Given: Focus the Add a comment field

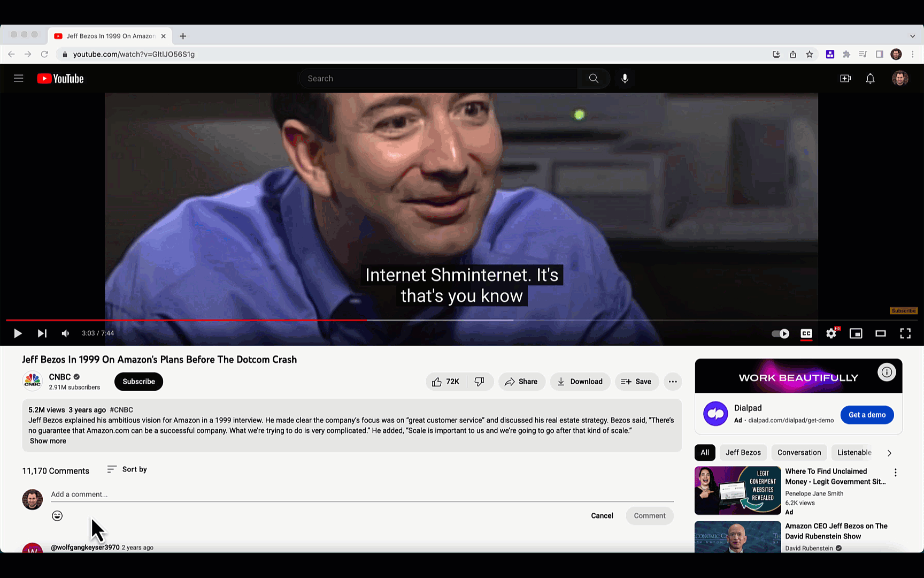Looking at the screenshot, I should [x=362, y=495].
